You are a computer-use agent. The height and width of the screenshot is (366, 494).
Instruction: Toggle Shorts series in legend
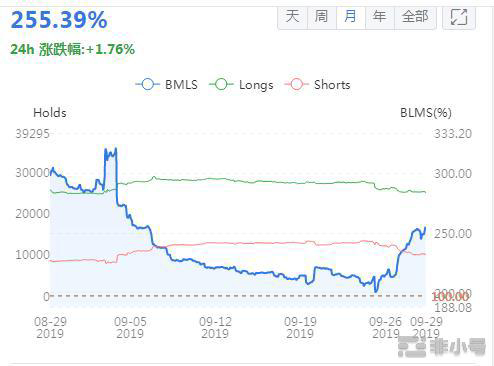click(x=318, y=85)
